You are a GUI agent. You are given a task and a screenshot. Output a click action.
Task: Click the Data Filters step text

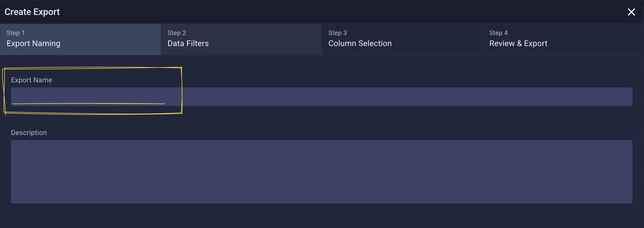(x=188, y=43)
